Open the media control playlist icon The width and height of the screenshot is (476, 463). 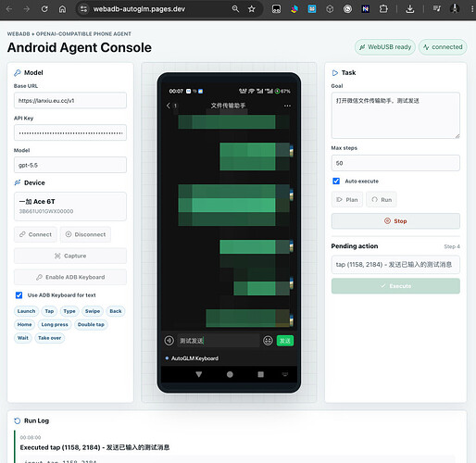click(436, 8)
